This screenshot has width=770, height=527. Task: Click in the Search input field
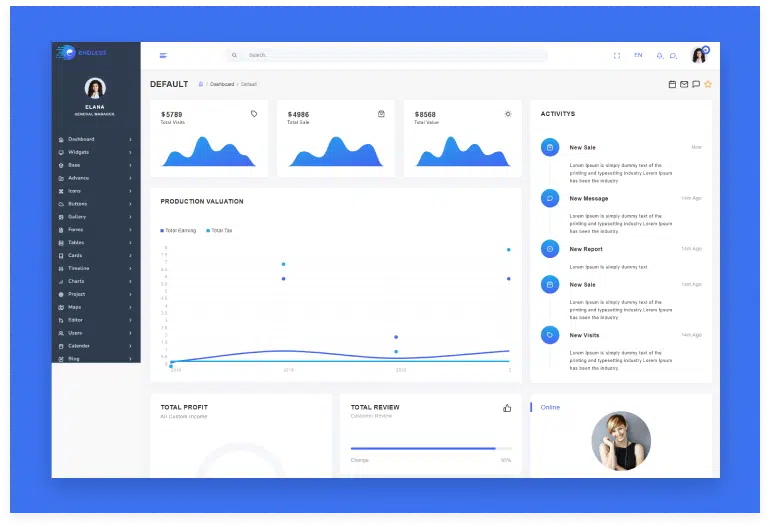click(x=387, y=55)
